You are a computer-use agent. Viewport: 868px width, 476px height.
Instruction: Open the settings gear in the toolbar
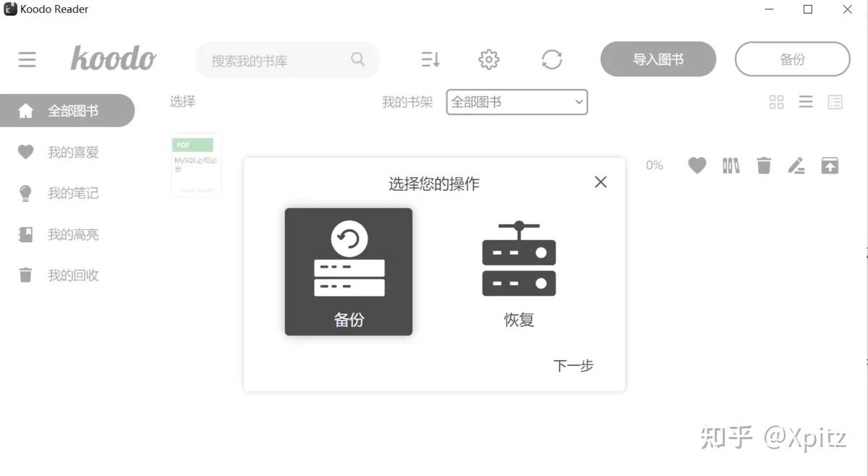point(488,59)
